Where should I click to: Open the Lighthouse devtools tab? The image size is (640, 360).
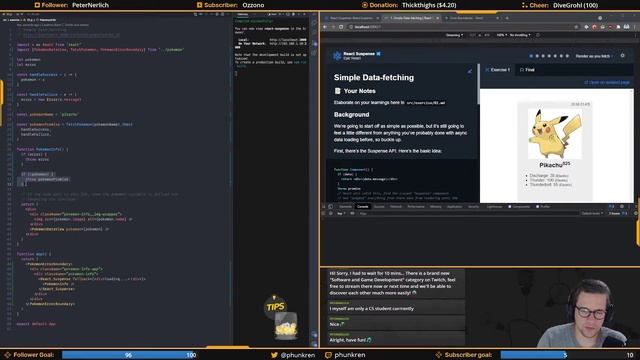pos(494,207)
